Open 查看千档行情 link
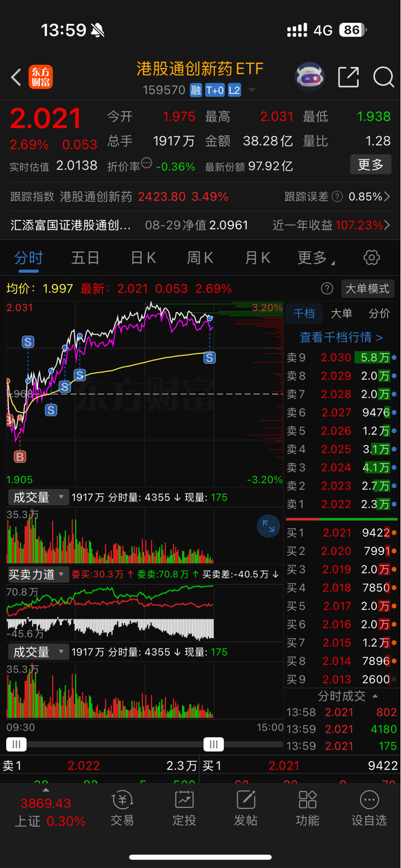 point(341,337)
